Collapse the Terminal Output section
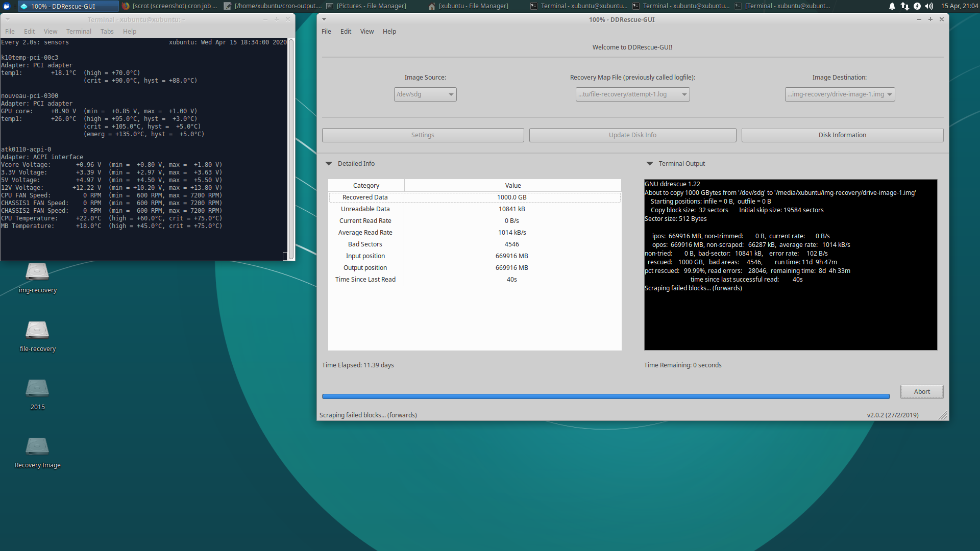Viewport: 980px width, 551px height. (x=650, y=164)
